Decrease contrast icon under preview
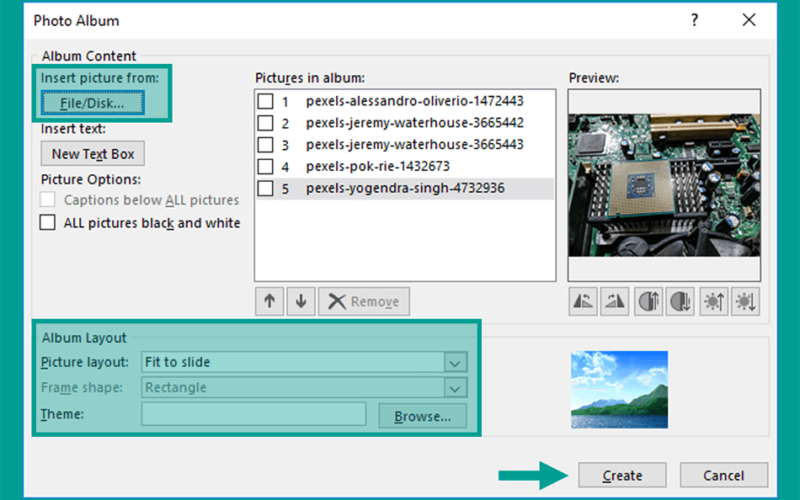 680,302
